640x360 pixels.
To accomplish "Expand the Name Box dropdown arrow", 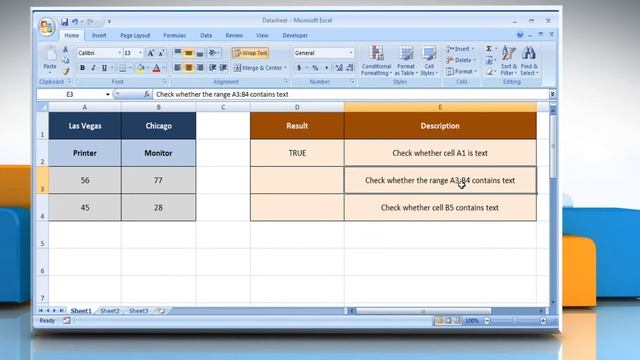I will (x=108, y=94).
